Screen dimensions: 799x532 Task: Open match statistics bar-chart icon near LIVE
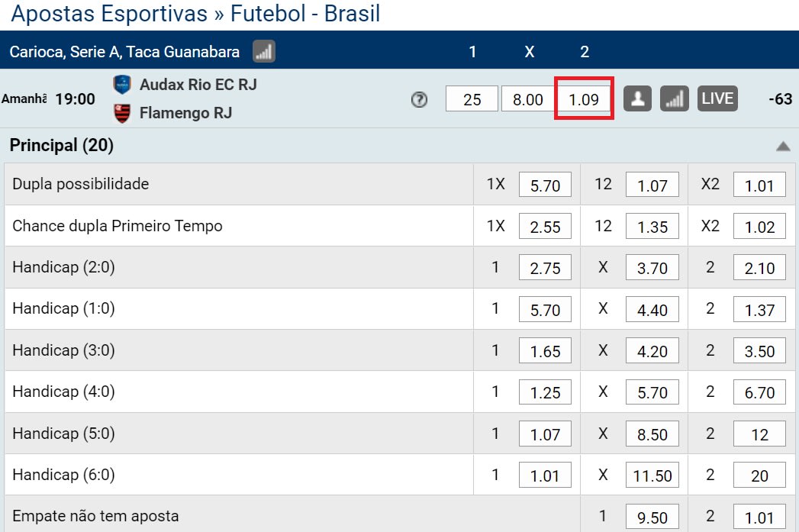click(x=674, y=99)
